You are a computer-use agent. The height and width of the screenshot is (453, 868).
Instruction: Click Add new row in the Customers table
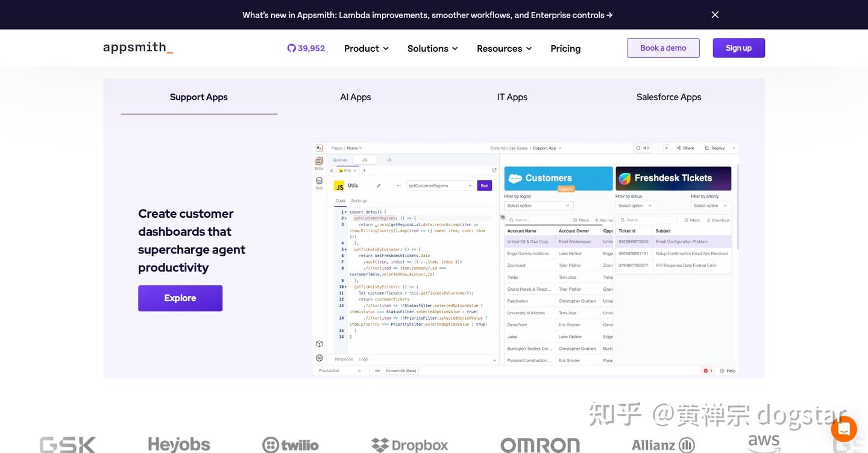603,220
